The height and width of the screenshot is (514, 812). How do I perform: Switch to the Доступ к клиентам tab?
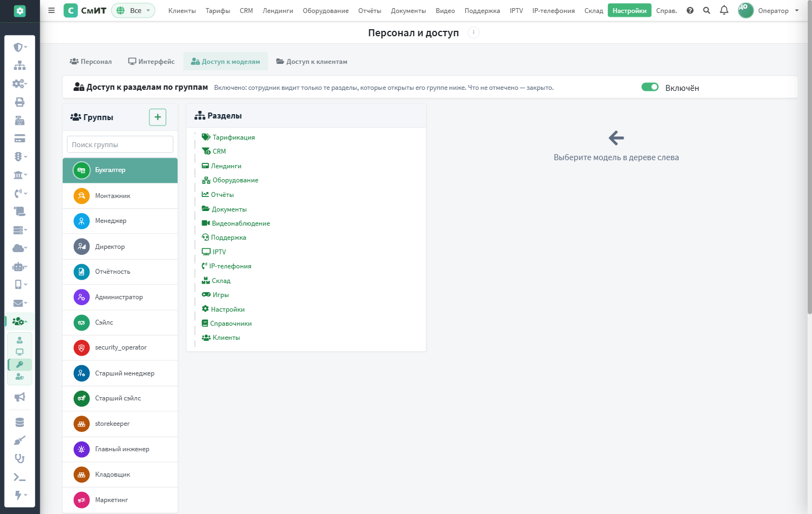[312, 61]
